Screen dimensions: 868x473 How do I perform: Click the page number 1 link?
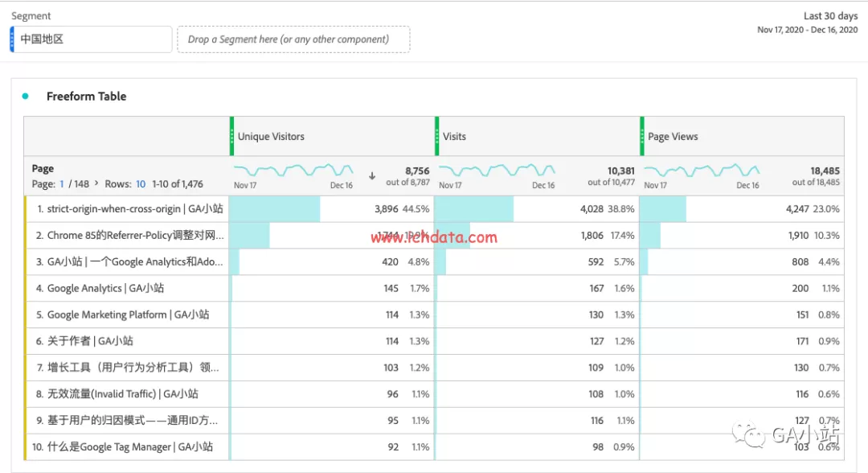click(x=61, y=183)
